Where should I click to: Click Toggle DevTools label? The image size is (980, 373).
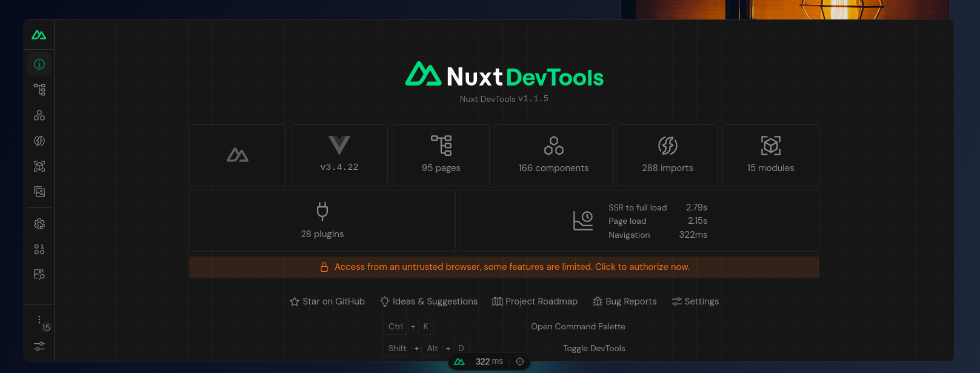tap(594, 348)
